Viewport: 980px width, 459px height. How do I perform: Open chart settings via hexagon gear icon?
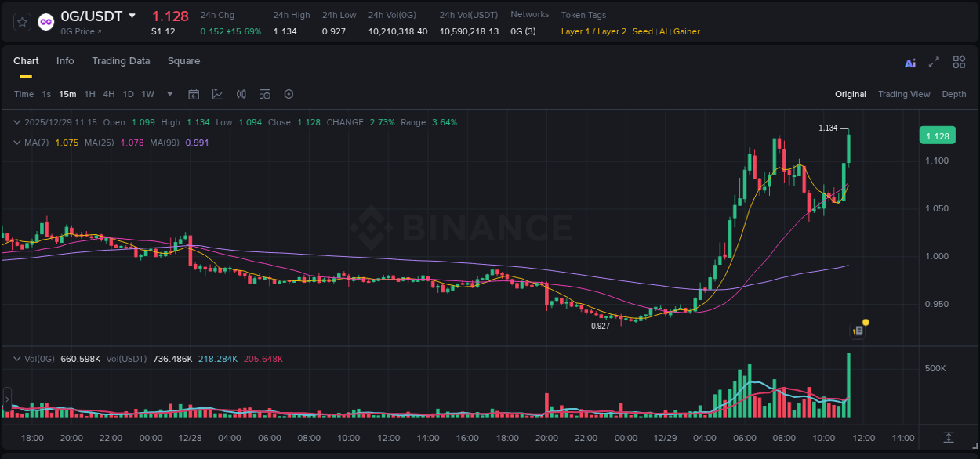coord(289,94)
